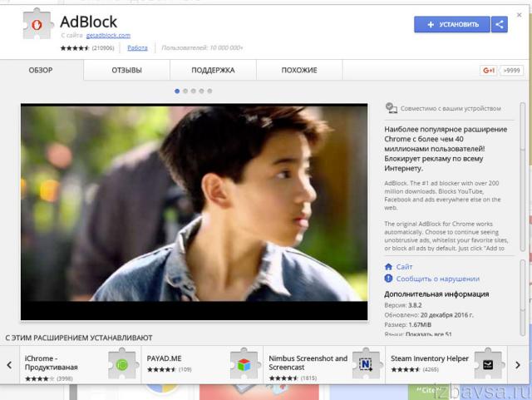Image resolution: width=532 pixels, height=400 pixels.
Task: Click the >9999 +1 count badge
Action: click(x=512, y=71)
